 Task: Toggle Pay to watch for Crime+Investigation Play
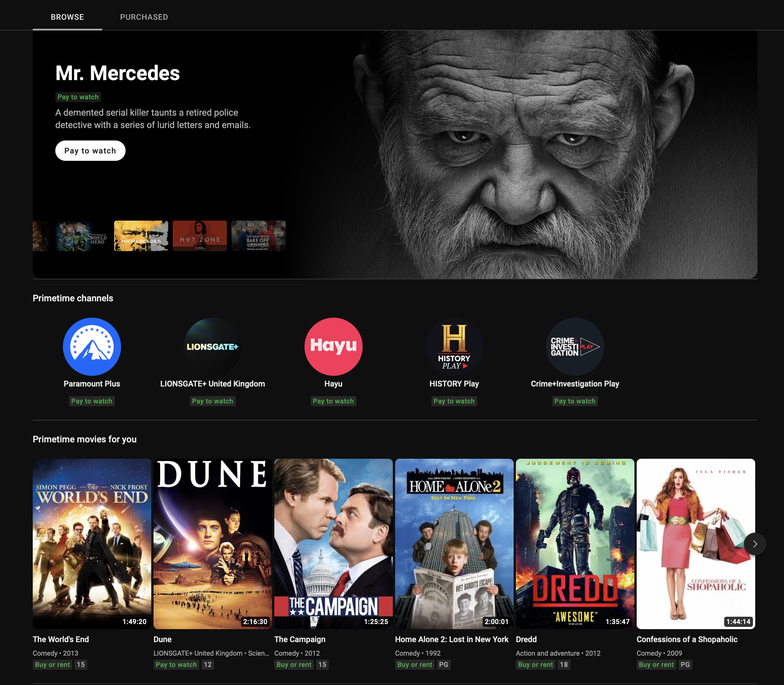[x=575, y=400]
